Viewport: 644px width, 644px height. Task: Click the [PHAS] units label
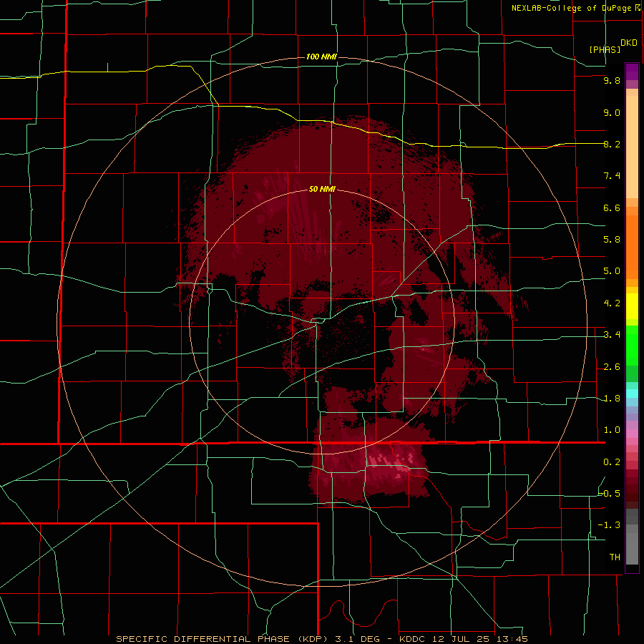point(605,50)
